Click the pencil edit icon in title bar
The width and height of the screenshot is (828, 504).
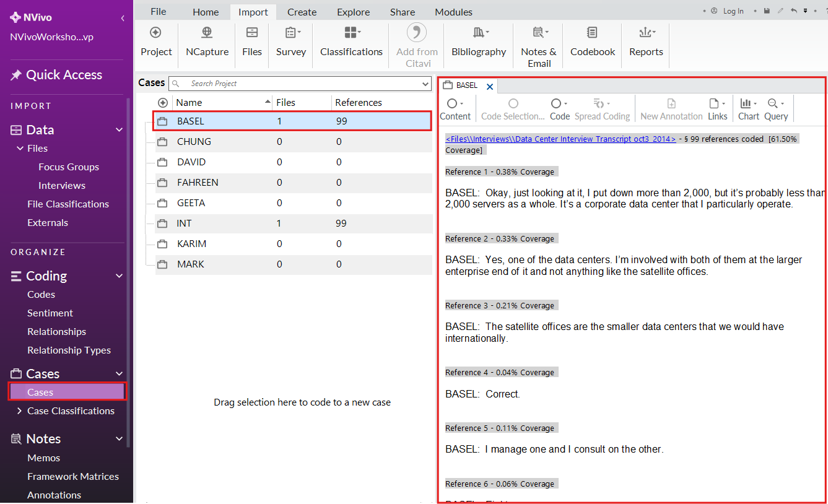pos(780,11)
